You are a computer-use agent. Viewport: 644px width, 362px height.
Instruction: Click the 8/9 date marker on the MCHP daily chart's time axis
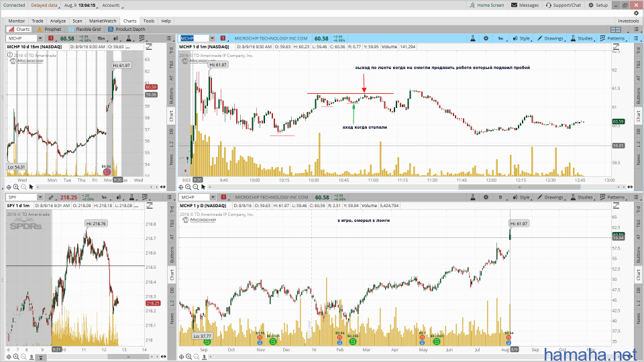pos(514,350)
